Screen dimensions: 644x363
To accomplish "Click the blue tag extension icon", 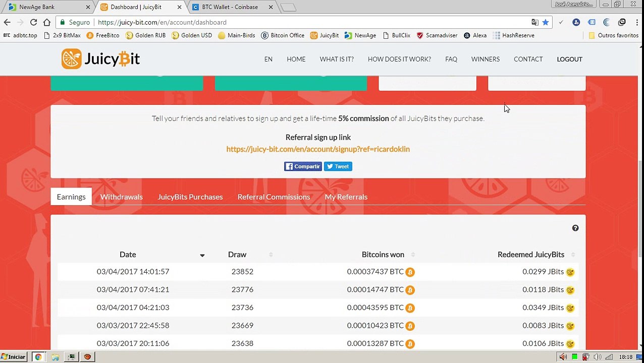I will (x=592, y=22).
